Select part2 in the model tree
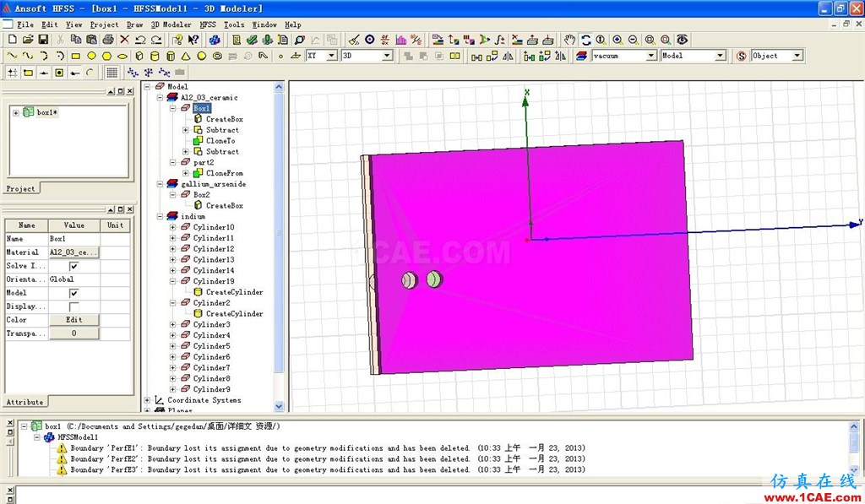Viewport: 865px width, 504px height. [204, 162]
